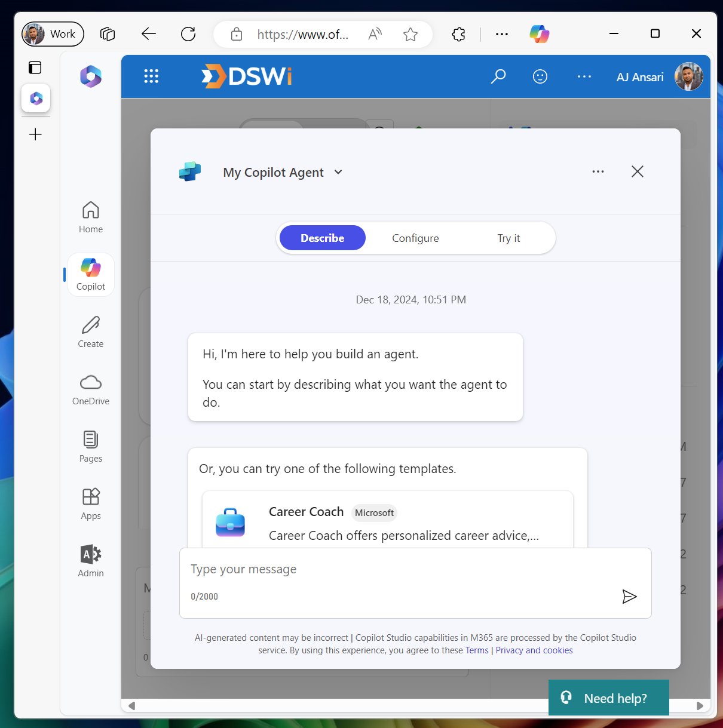Go to Home in sidebar
The image size is (723, 728).
coord(91,217)
